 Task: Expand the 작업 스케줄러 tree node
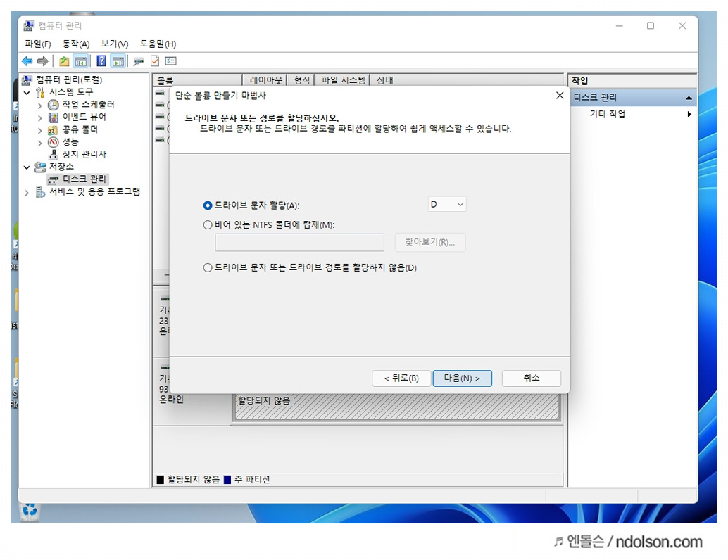(40, 106)
